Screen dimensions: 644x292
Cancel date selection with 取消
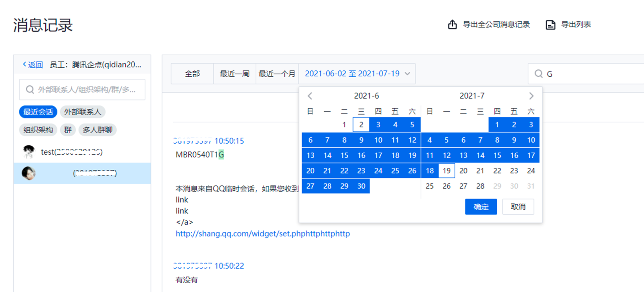coord(518,207)
